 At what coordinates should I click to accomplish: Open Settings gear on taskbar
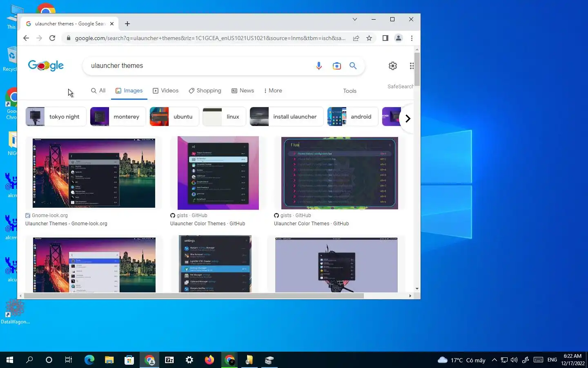[x=189, y=360]
